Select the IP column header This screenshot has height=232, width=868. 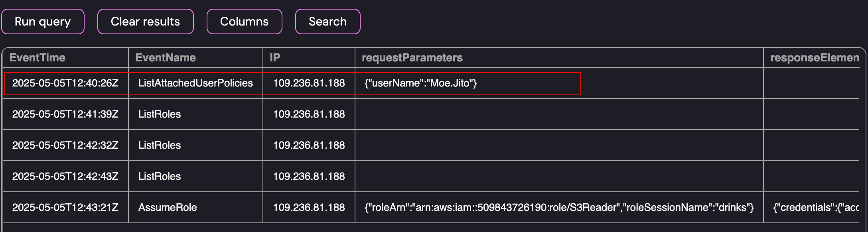click(x=275, y=58)
